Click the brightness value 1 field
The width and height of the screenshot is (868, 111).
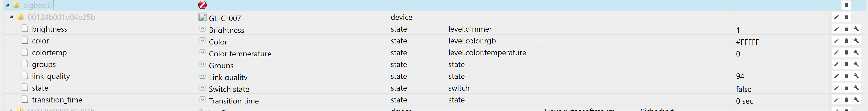pos(738,30)
